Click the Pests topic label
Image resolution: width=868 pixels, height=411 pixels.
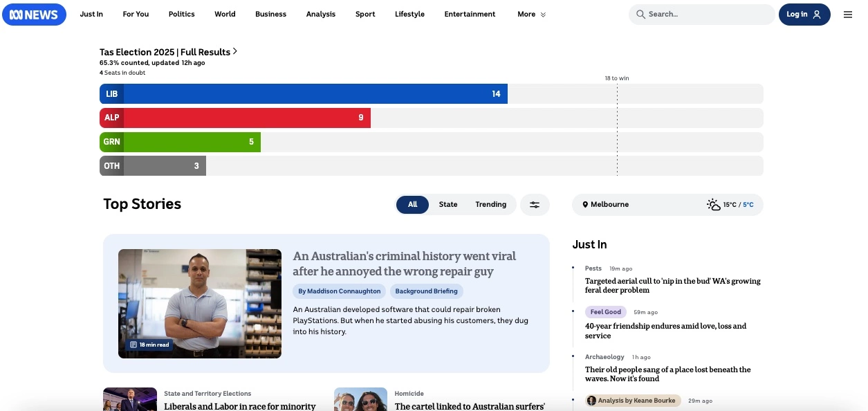point(593,268)
